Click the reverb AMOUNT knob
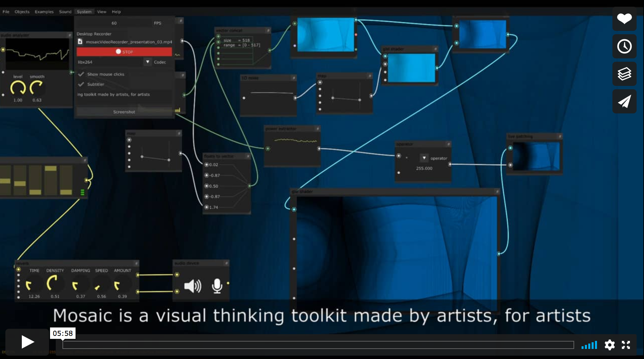 (x=122, y=284)
